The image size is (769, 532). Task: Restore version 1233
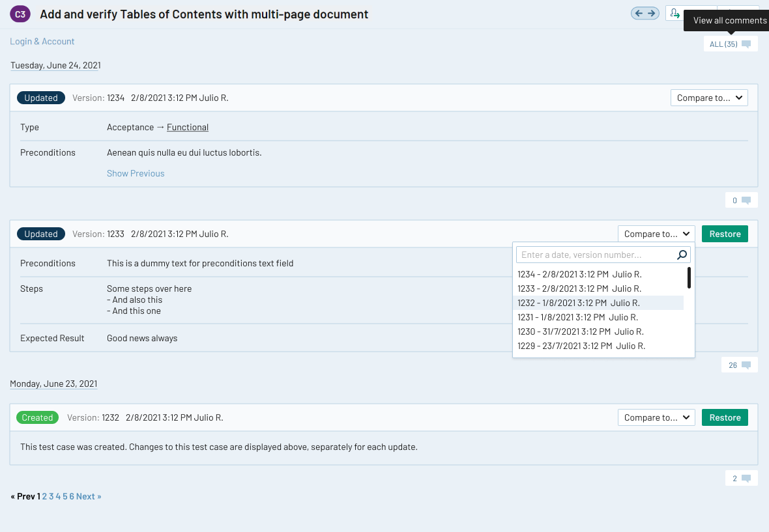click(x=725, y=234)
